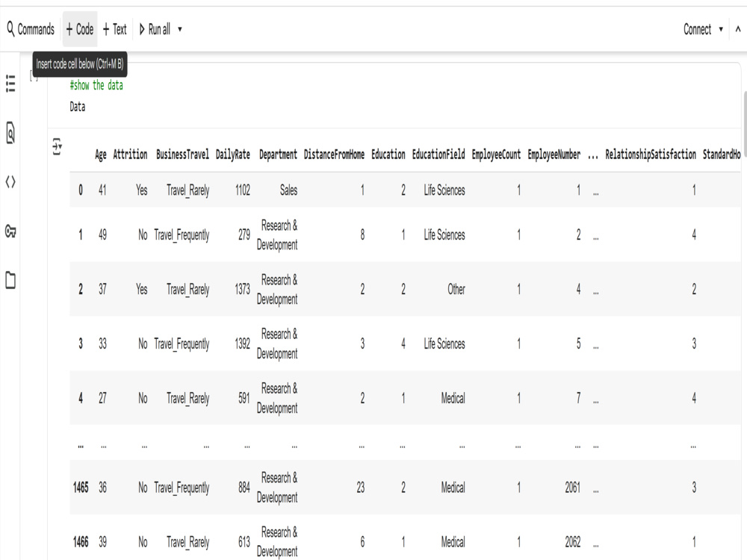The height and width of the screenshot is (560, 747).
Task: Open the Commands search
Action: [31, 30]
